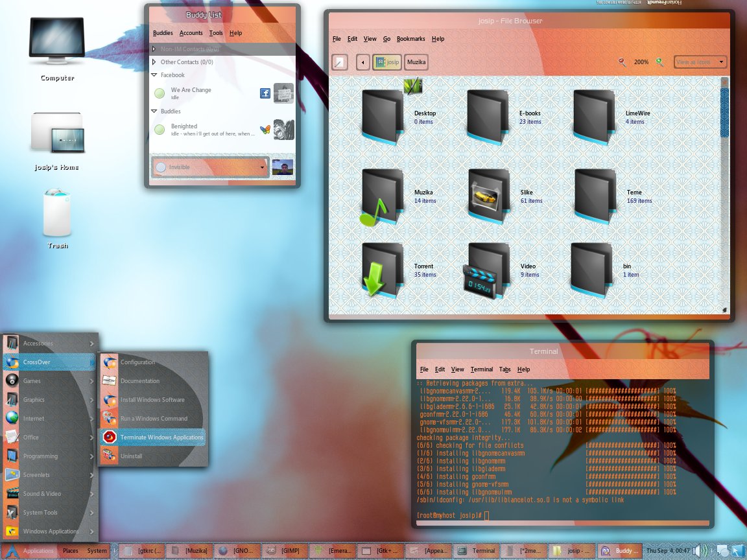Select CrossOver Configuration entry

point(153,362)
